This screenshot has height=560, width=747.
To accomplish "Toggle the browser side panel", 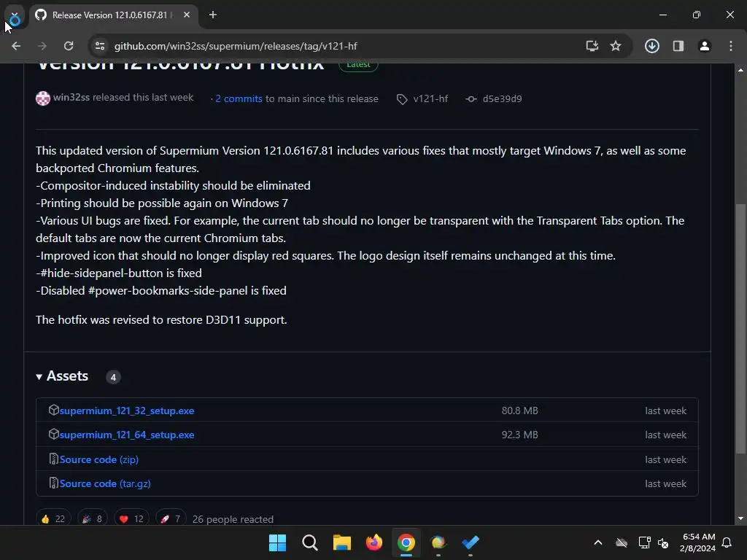I will coord(678,46).
